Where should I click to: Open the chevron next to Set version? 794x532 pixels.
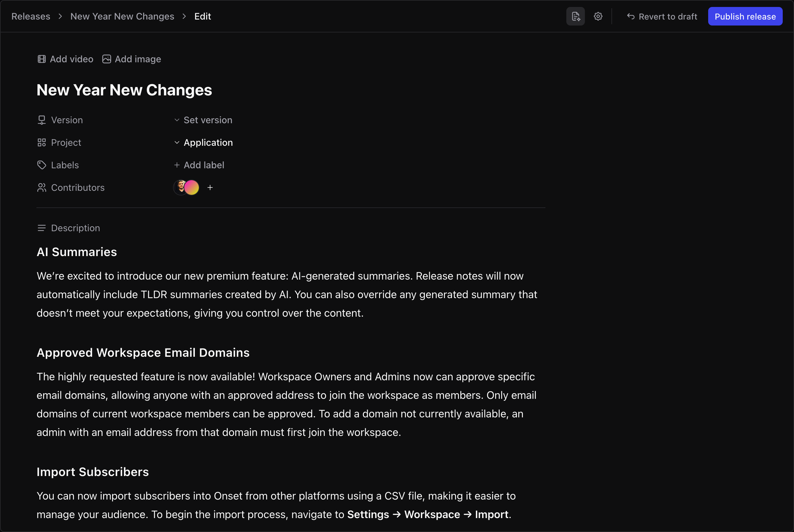(176, 120)
